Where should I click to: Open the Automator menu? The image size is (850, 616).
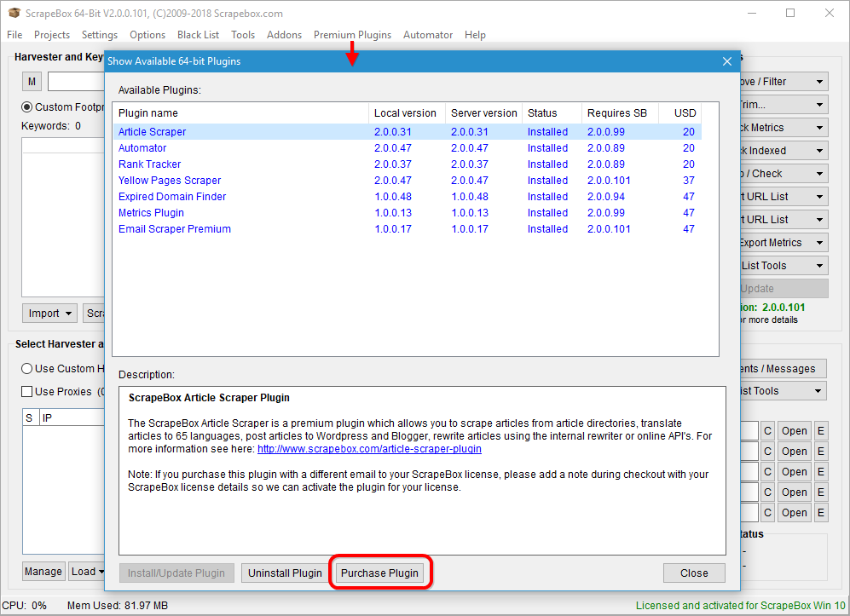click(427, 35)
